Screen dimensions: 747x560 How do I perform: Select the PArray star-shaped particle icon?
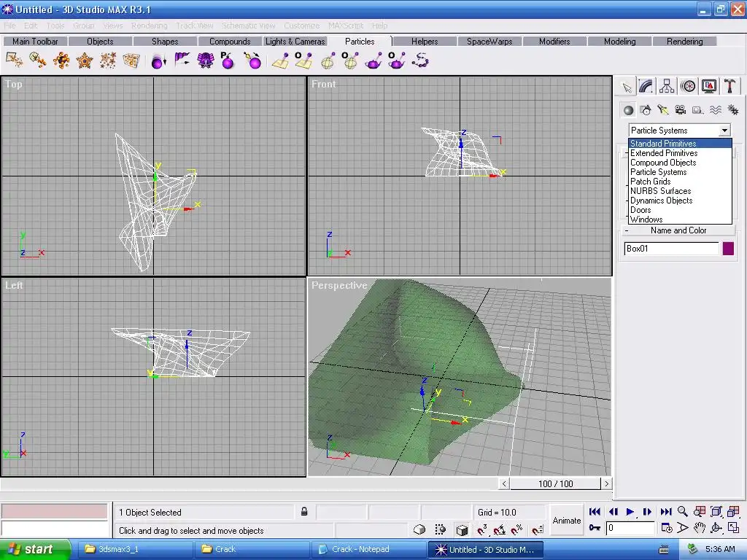click(85, 61)
